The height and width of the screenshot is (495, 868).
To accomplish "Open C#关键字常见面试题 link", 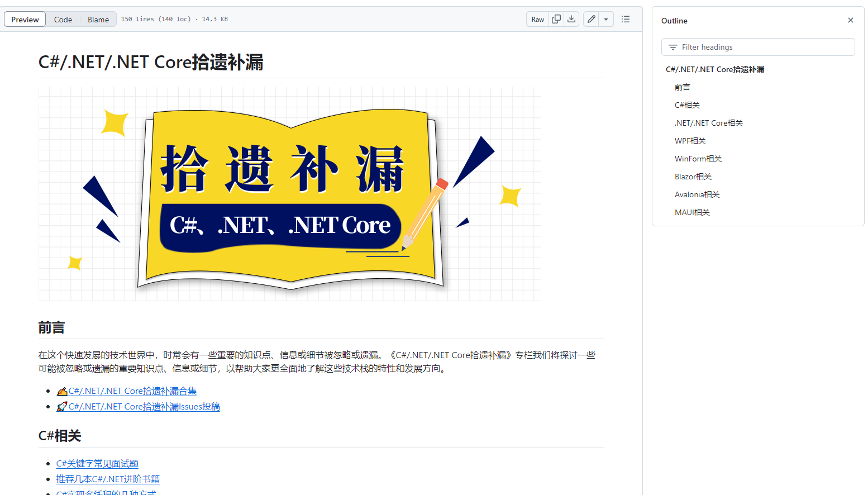I will (x=97, y=464).
